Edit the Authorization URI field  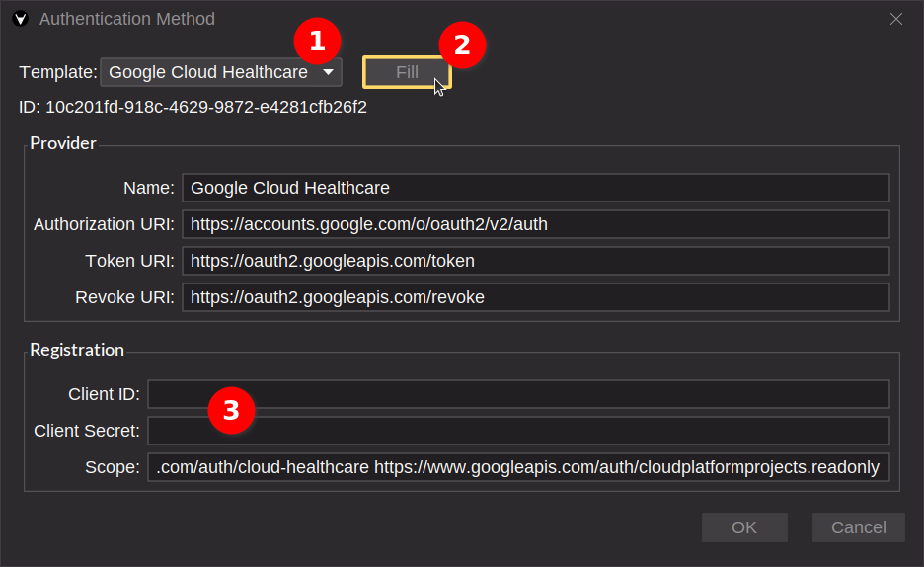click(535, 224)
